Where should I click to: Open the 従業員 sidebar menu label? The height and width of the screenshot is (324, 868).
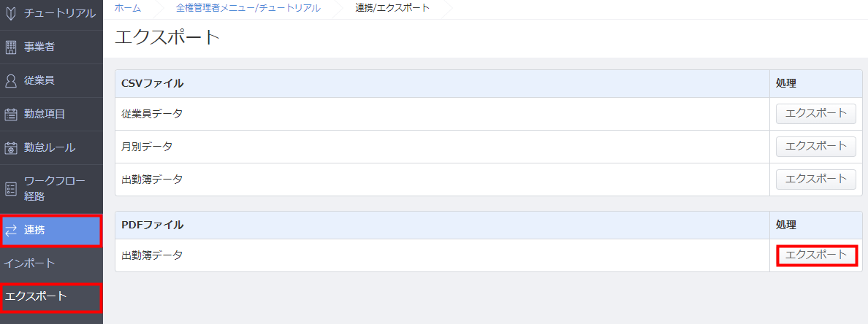pos(39,80)
